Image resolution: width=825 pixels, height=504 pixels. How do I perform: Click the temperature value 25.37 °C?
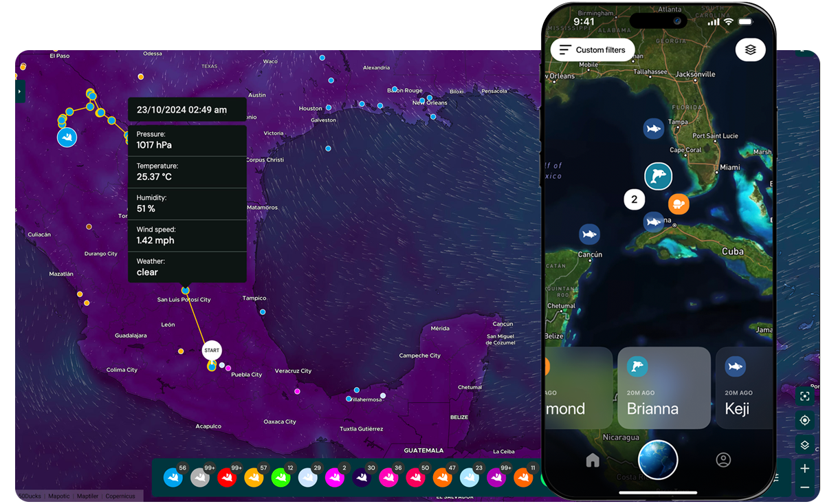(154, 177)
